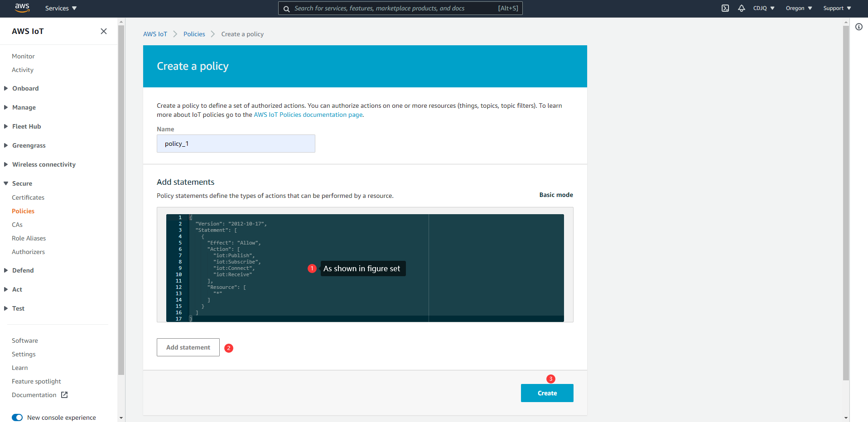Screen dimensions: 868x422
Task: Open CAs under Secure
Action: [x=17, y=225]
